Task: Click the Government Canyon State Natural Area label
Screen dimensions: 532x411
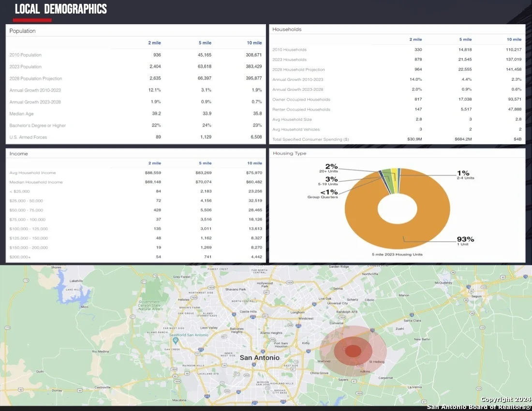Action: click(x=149, y=305)
